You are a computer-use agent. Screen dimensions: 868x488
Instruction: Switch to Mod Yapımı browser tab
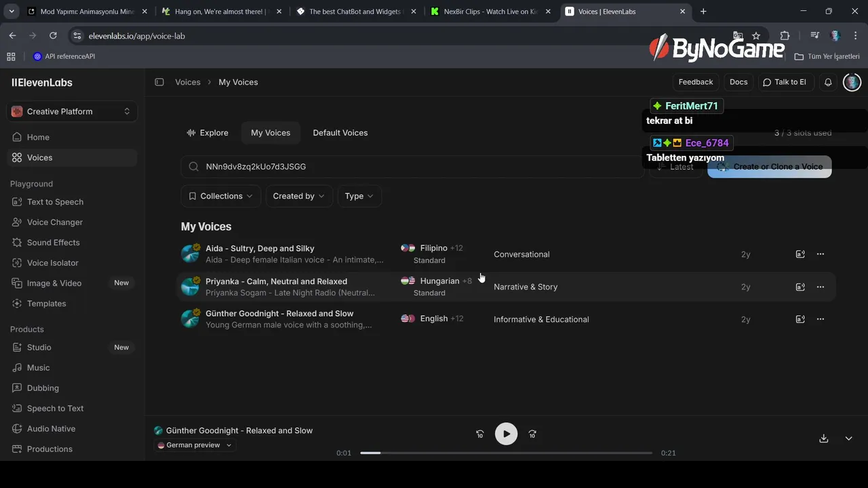tap(86, 12)
